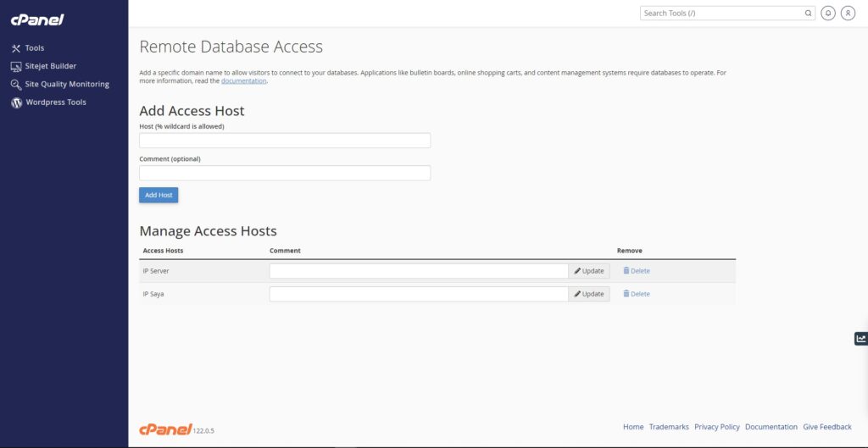Screen dimensions: 868x448
Task: Focus the Host wildcard input field
Action: pyautogui.click(x=285, y=141)
